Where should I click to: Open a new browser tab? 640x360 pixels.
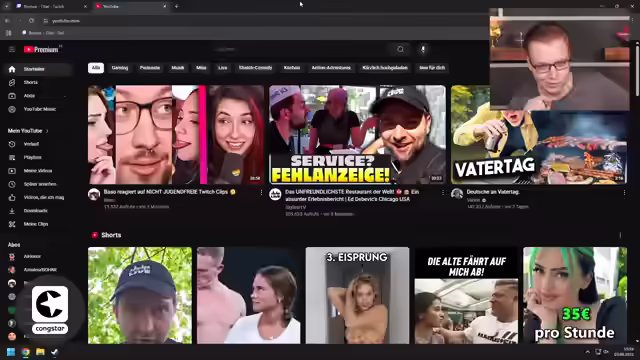(x=176, y=6)
